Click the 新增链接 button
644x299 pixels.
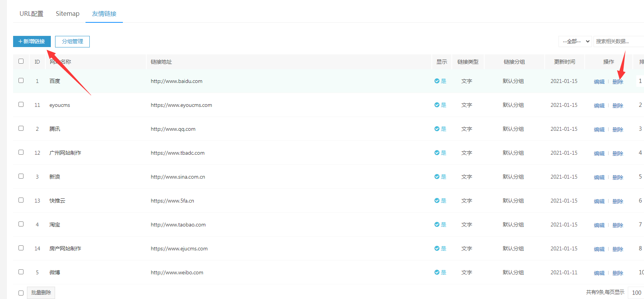32,41
